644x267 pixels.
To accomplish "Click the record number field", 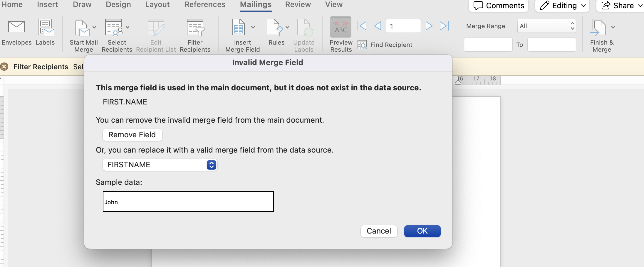I will pos(403,26).
